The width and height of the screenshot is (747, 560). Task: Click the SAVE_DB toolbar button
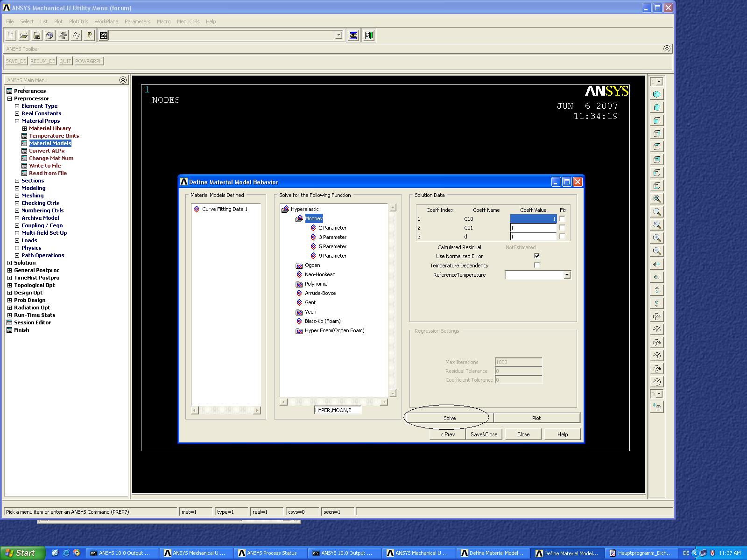[16, 61]
